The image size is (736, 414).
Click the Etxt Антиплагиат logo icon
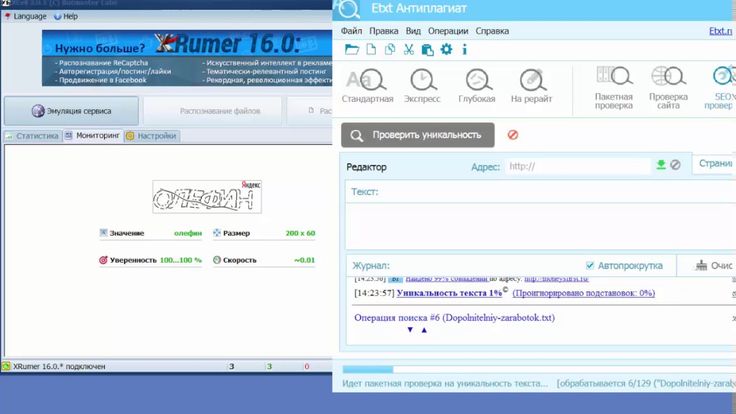[348, 9]
